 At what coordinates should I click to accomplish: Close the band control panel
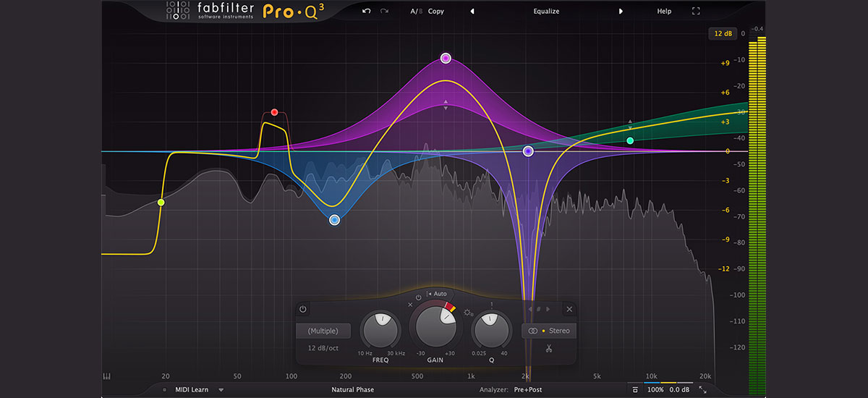[569, 309]
